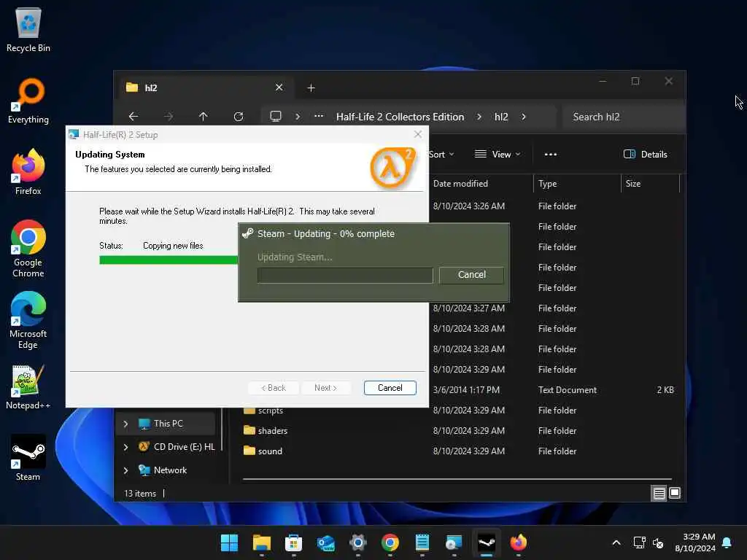Open the Firefox desktop shortcut

(28, 171)
